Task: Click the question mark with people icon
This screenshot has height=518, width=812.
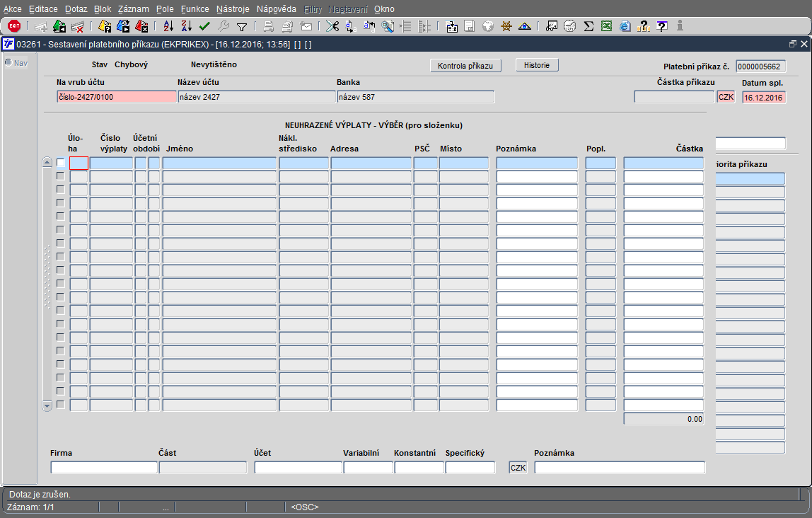Action: pos(643,26)
